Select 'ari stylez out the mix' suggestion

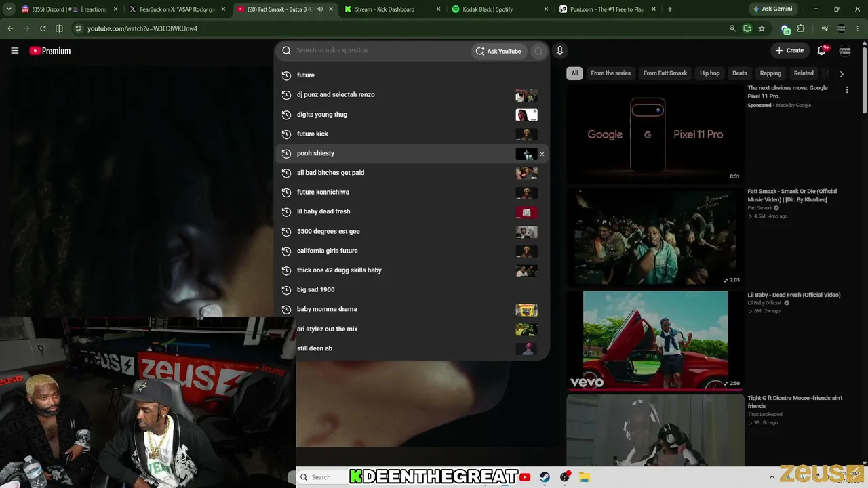click(x=412, y=329)
